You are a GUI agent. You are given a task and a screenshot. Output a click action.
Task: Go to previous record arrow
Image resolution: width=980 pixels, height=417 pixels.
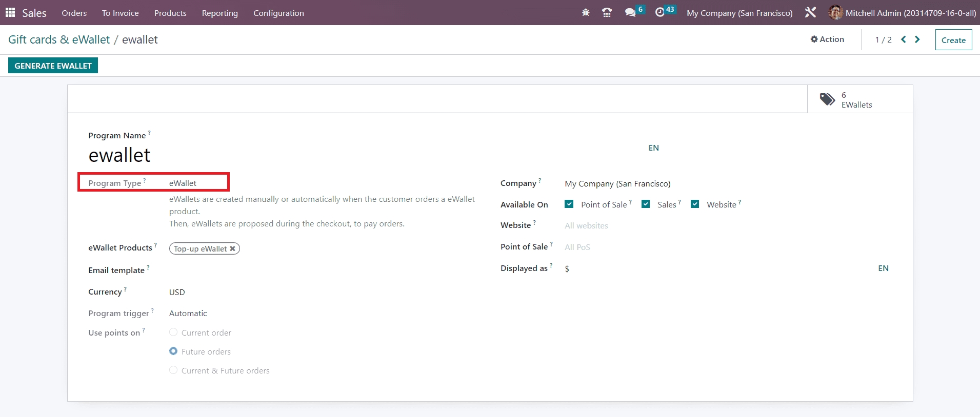coord(904,39)
